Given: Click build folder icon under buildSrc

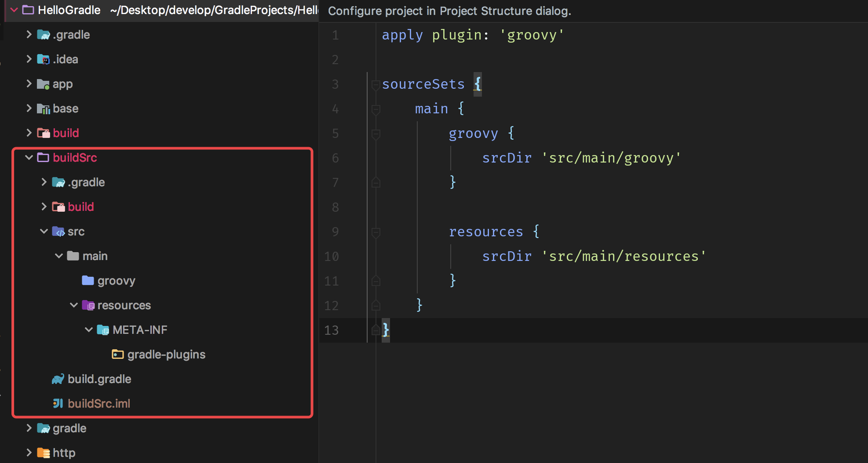Looking at the screenshot, I should [x=58, y=207].
